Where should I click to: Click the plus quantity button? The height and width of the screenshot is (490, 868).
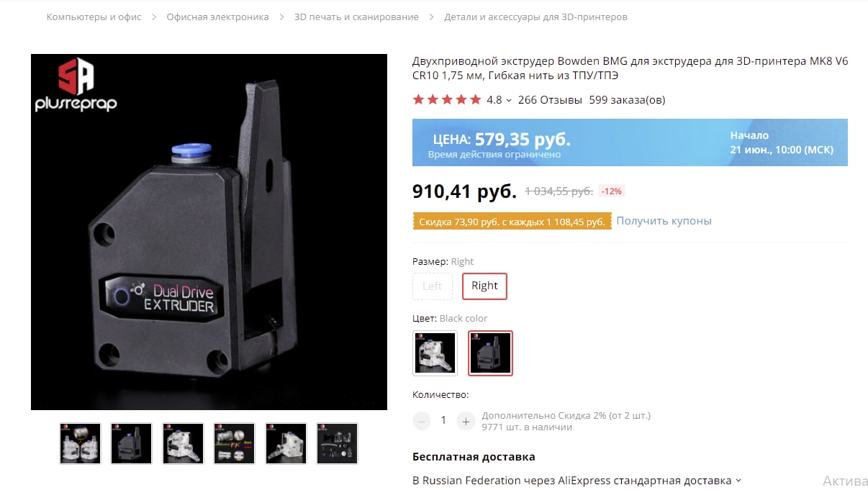pos(466,421)
